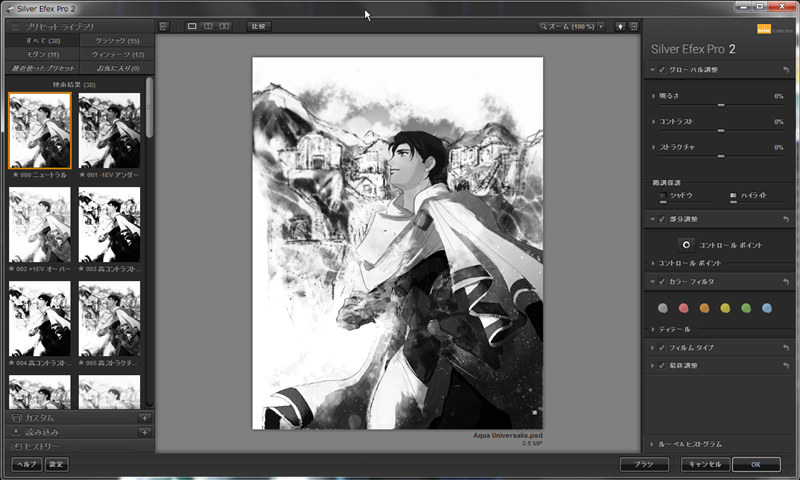Click favorite star on 002 +1EV オーバー preset
The image size is (800, 480).
tap(12, 268)
